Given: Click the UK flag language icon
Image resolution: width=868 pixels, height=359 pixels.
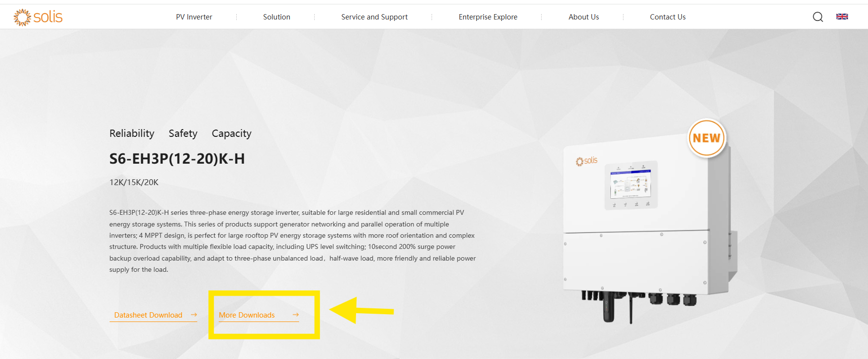Looking at the screenshot, I should click(x=842, y=17).
